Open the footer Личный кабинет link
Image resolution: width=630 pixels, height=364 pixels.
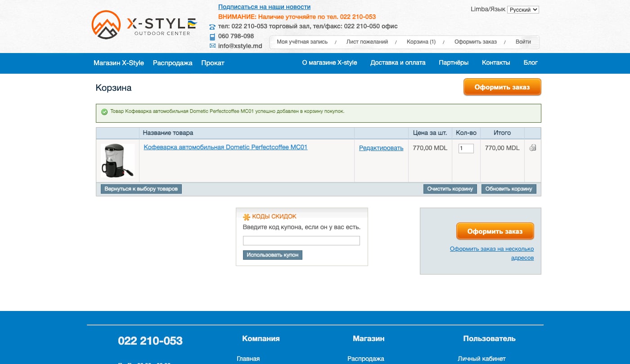(481, 359)
